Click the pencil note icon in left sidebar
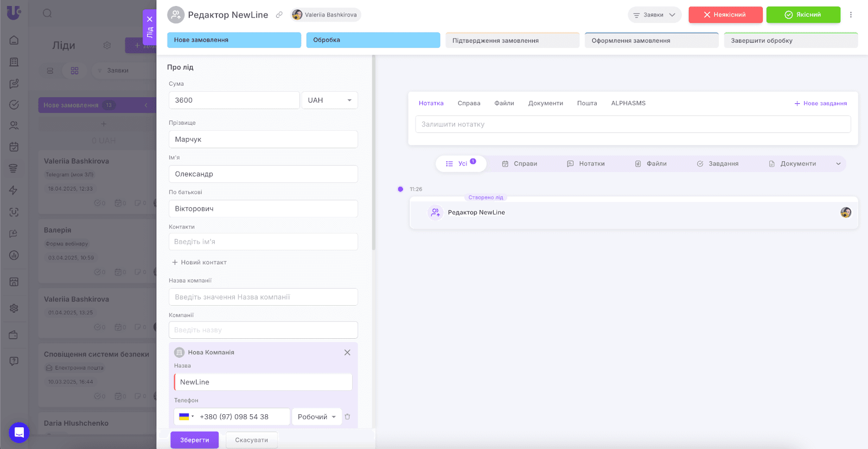868x449 pixels. pyautogui.click(x=14, y=84)
